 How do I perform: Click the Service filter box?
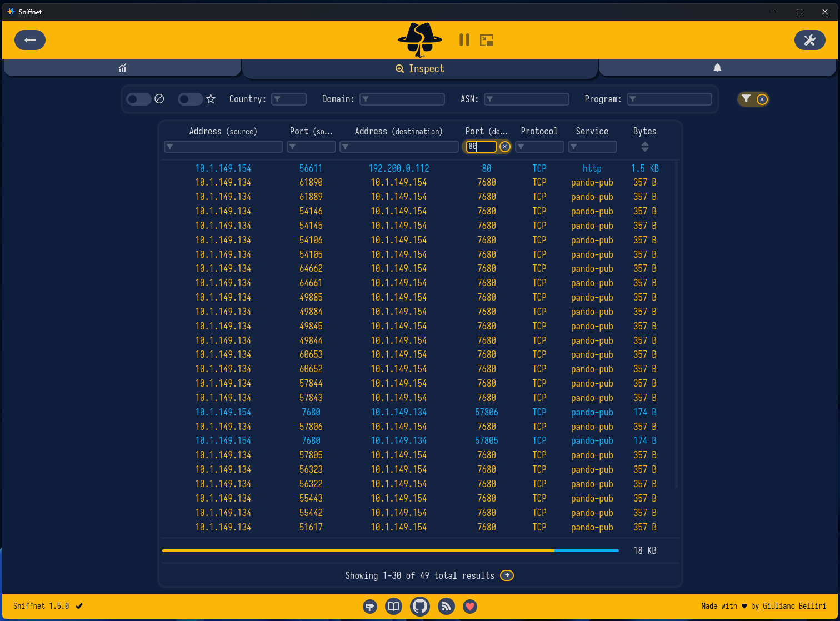coord(592,147)
